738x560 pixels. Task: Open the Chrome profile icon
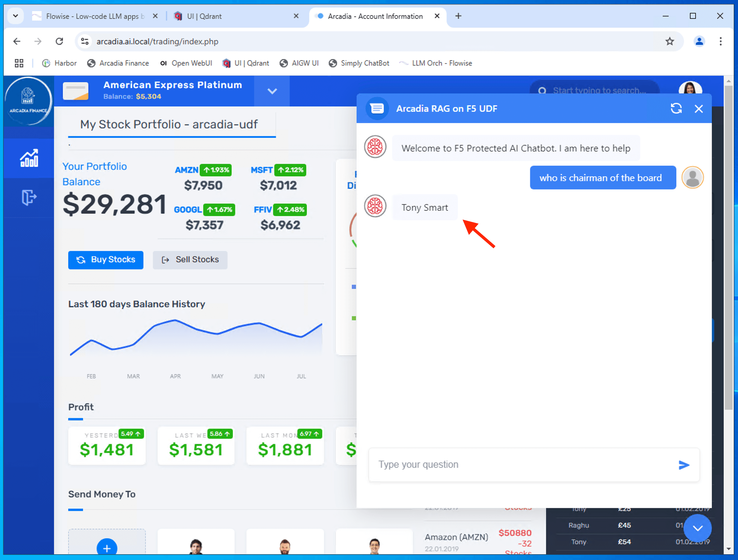click(699, 41)
